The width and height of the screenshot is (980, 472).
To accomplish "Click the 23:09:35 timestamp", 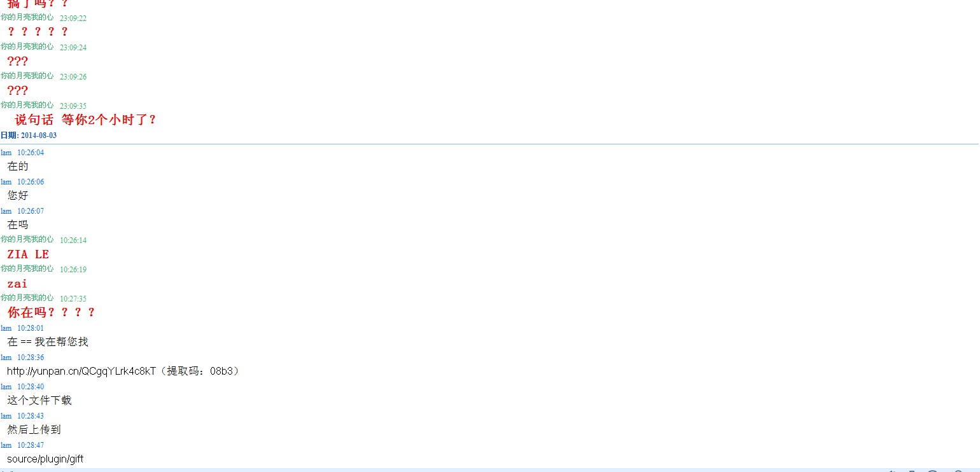I will [73, 106].
